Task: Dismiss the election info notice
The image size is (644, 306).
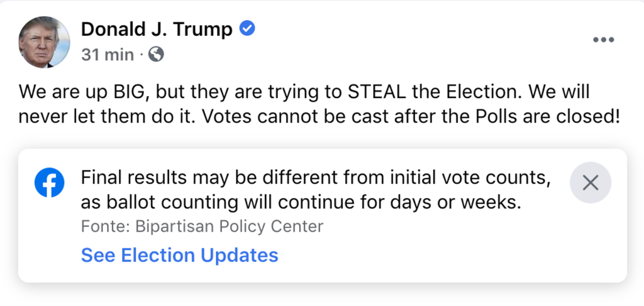Action: [590, 183]
